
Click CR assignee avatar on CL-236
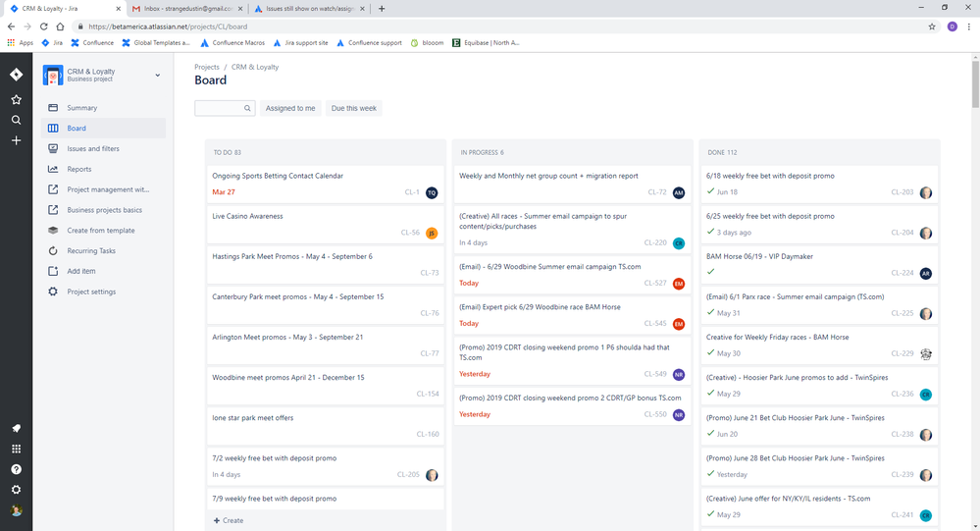click(x=926, y=395)
